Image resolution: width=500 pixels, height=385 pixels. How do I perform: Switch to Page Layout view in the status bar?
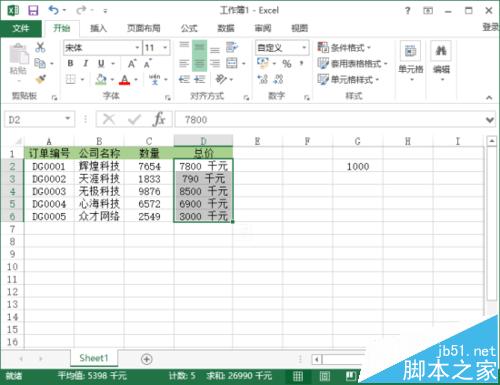(x=324, y=377)
